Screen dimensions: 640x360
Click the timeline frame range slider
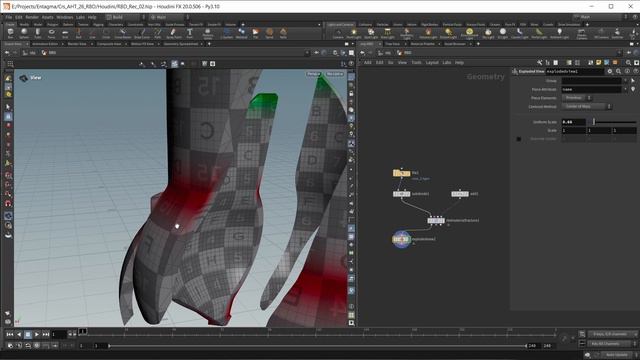[318, 346]
